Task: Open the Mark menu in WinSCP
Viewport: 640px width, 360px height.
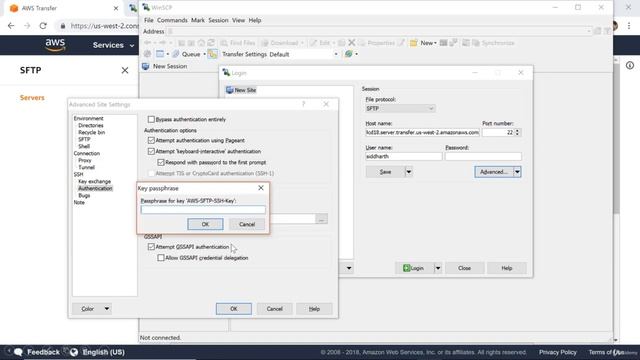Action: [x=198, y=20]
